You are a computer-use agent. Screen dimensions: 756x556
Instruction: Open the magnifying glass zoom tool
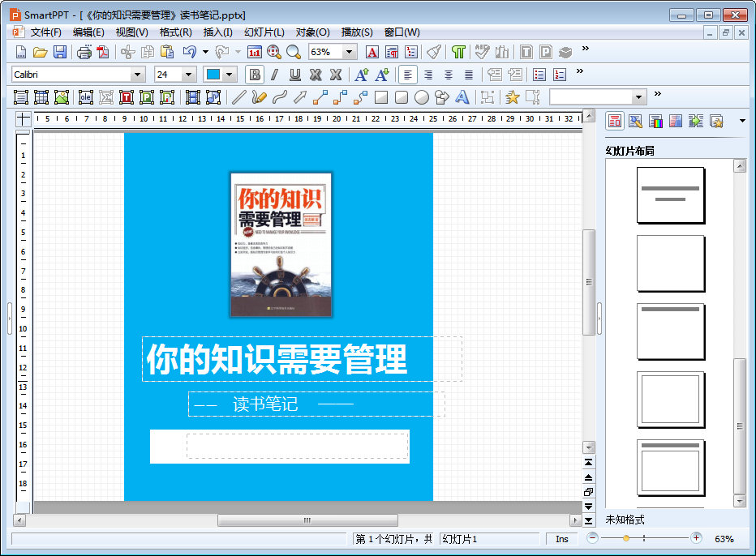293,52
